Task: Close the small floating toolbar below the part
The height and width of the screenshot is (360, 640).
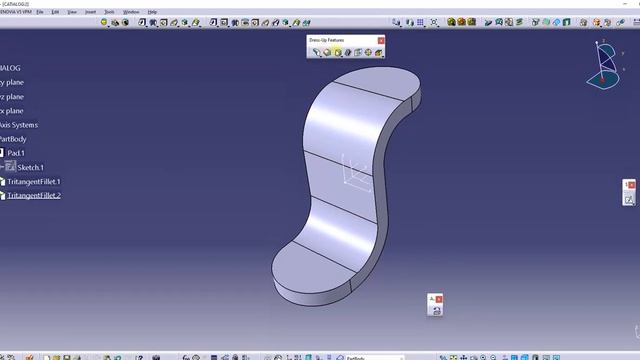Action: pos(439,299)
